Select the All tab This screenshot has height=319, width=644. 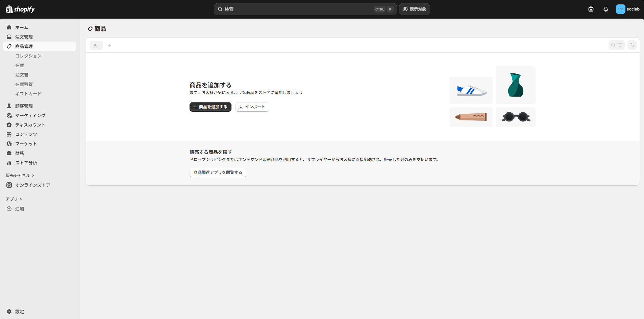tap(96, 45)
